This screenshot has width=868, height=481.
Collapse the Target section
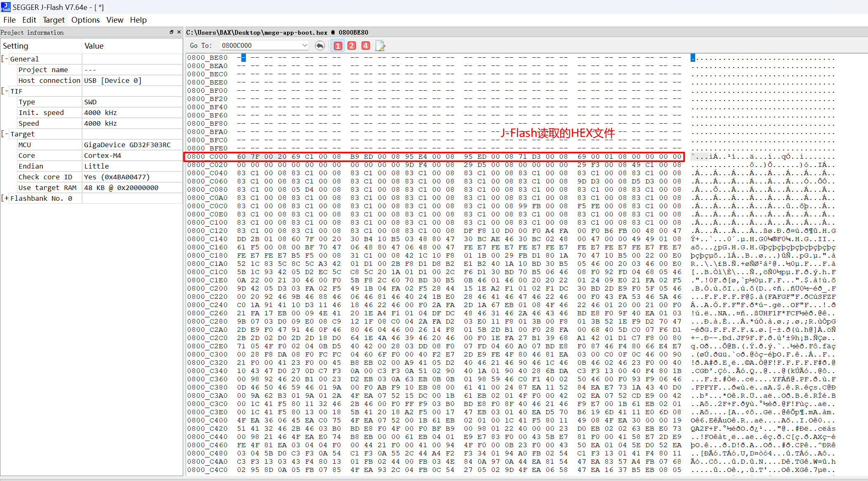5,134
